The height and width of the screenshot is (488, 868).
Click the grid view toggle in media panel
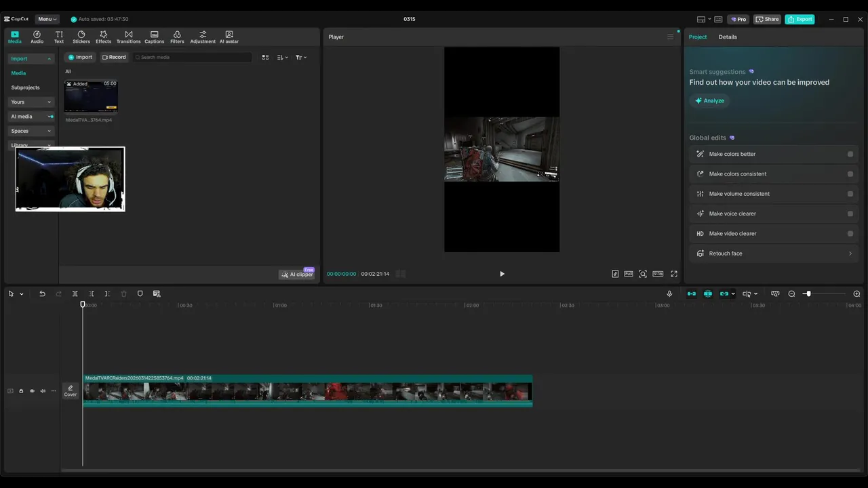click(x=265, y=57)
